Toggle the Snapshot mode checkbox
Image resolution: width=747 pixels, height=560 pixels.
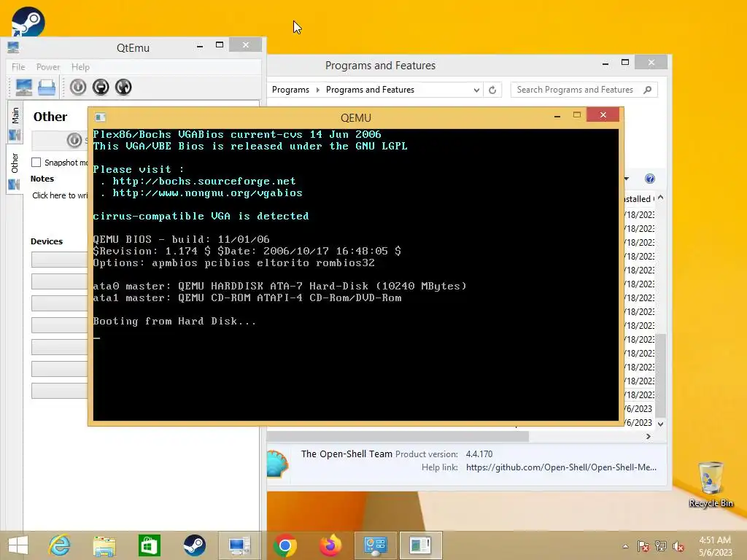(x=36, y=163)
